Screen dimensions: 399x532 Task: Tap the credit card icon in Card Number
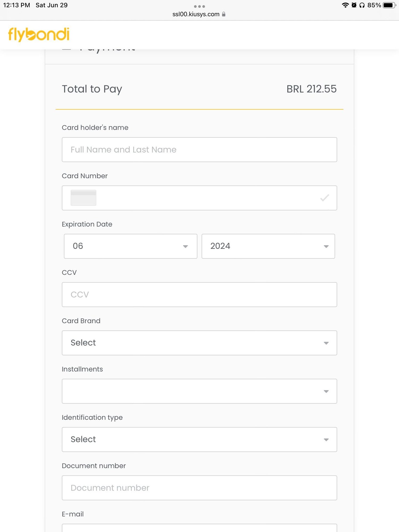click(x=83, y=198)
